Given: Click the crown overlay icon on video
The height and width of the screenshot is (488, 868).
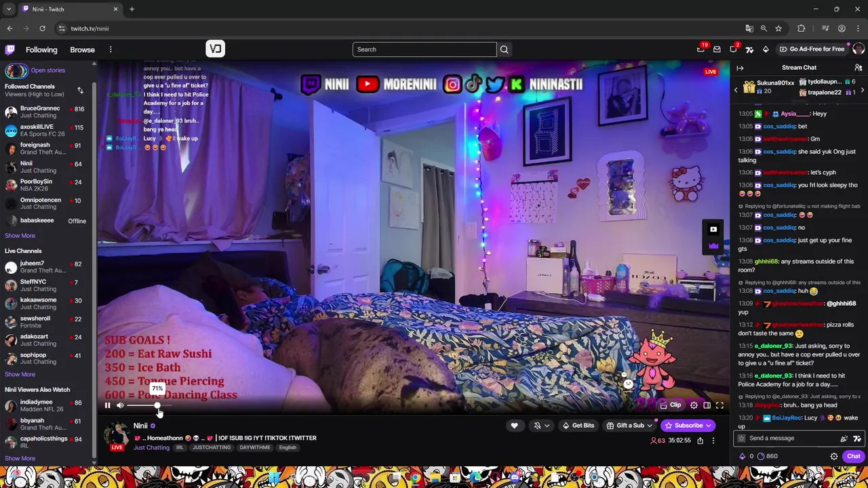Looking at the screenshot, I should (x=713, y=245).
